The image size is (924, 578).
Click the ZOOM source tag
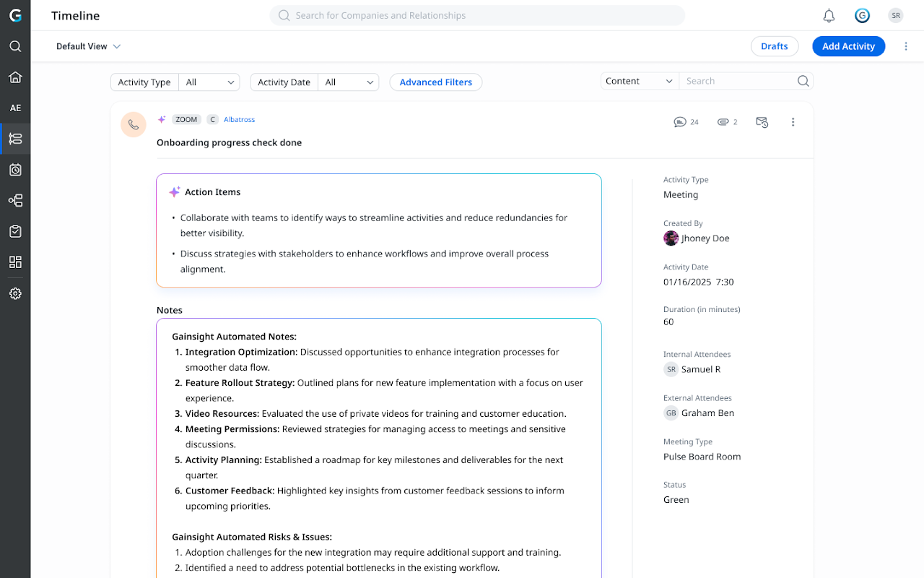(x=186, y=120)
